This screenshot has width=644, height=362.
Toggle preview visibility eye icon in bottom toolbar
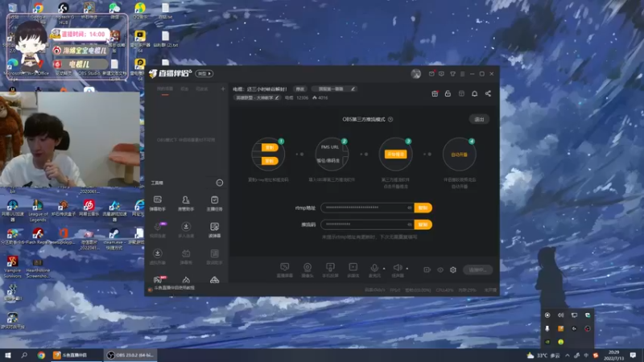click(x=440, y=269)
